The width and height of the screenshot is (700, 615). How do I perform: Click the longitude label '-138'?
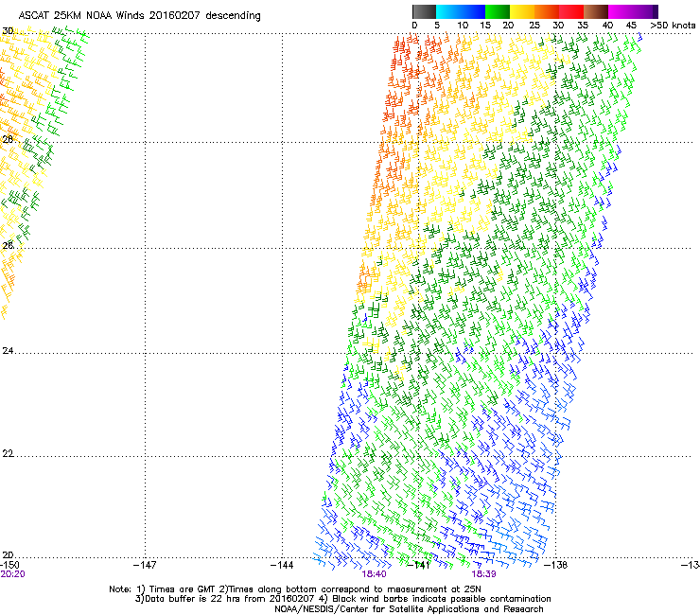click(x=556, y=565)
